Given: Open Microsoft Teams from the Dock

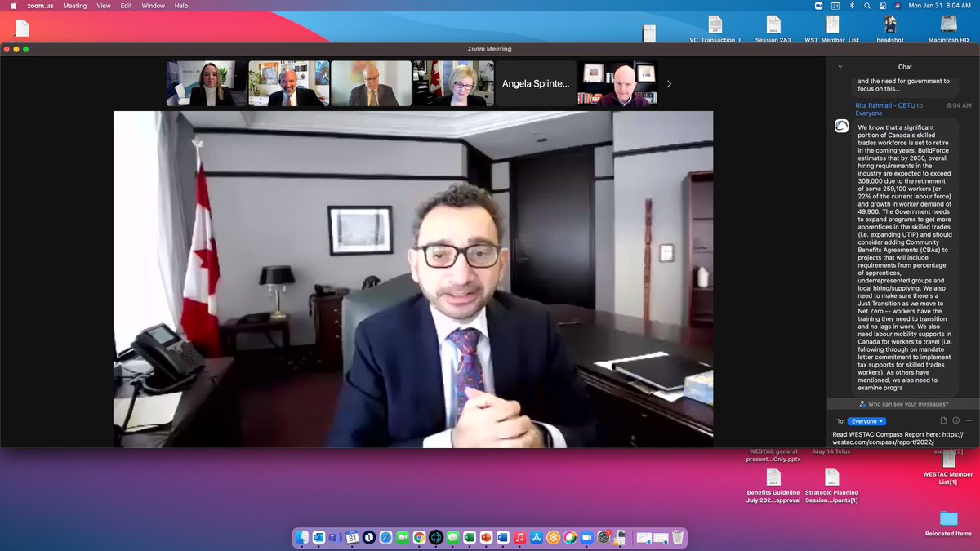Looking at the screenshot, I should (x=335, y=537).
